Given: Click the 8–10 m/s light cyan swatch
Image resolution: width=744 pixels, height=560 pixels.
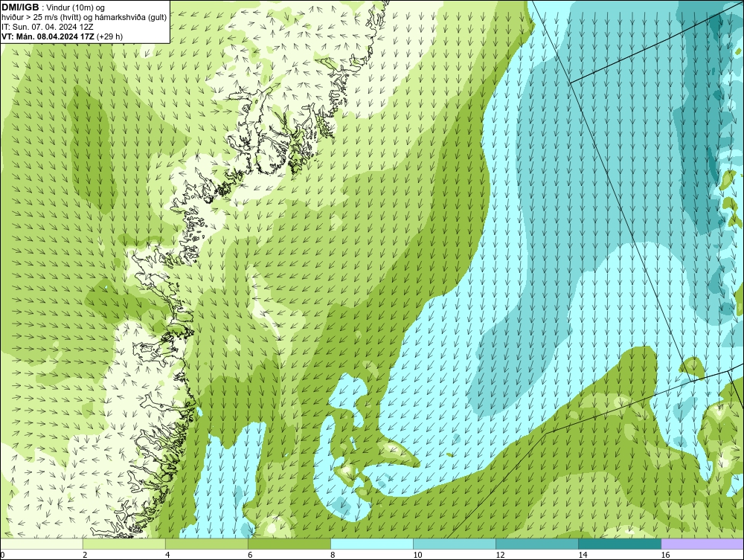Looking at the screenshot, I should (x=371, y=544).
